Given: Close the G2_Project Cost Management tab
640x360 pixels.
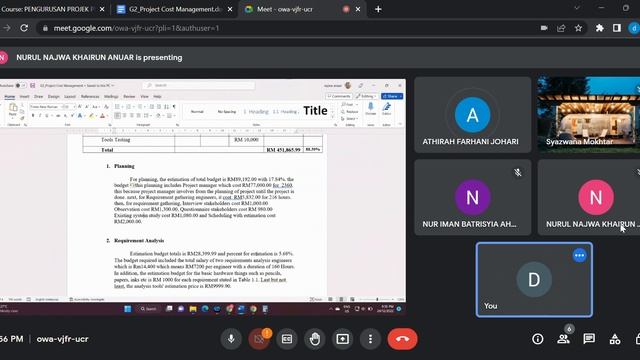Looking at the screenshot, I should (x=230, y=9).
